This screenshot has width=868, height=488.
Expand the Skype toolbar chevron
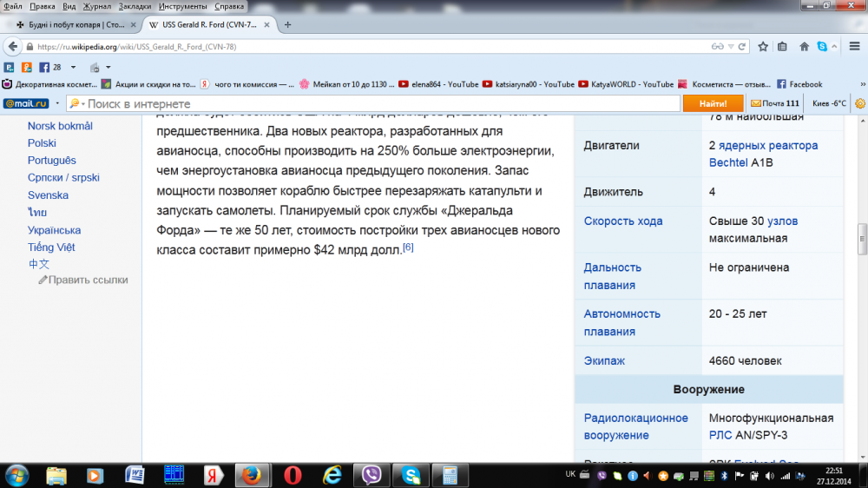[x=834, y=47]
